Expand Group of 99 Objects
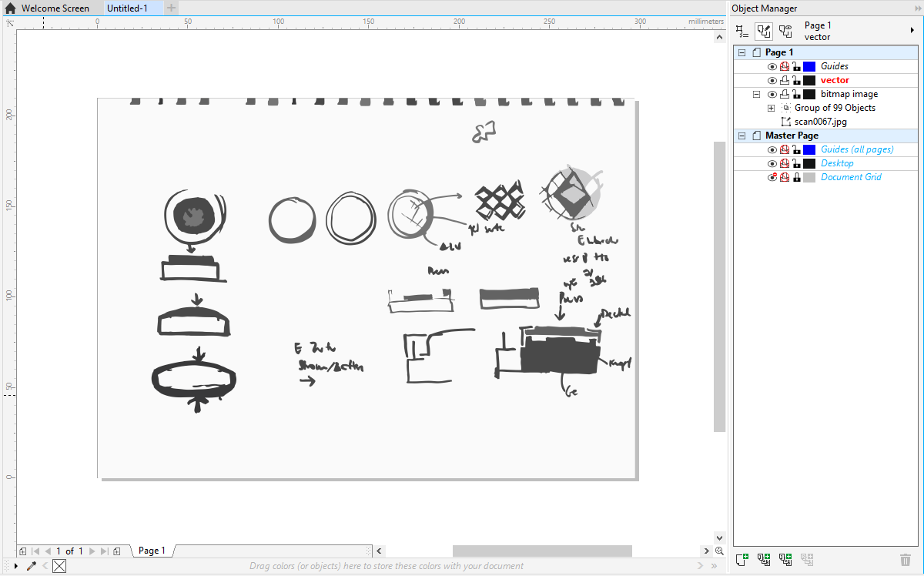Screen dimensions: 924x576 tap(771, 108)
